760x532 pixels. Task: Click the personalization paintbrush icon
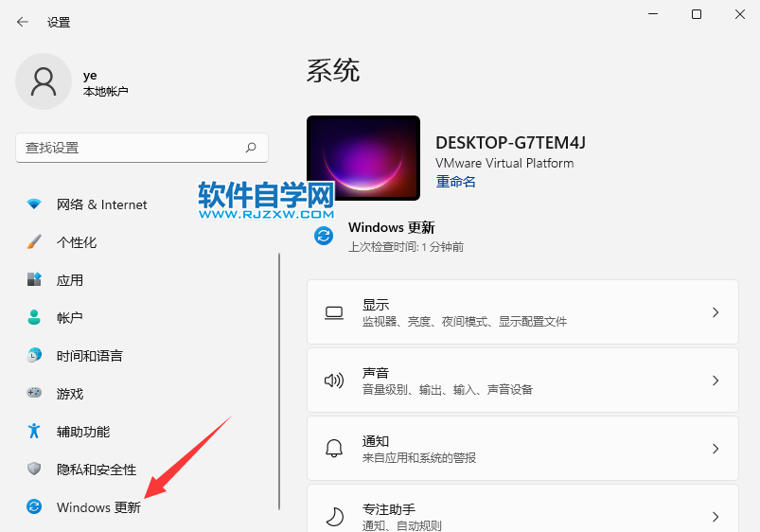tap(34, 242)
